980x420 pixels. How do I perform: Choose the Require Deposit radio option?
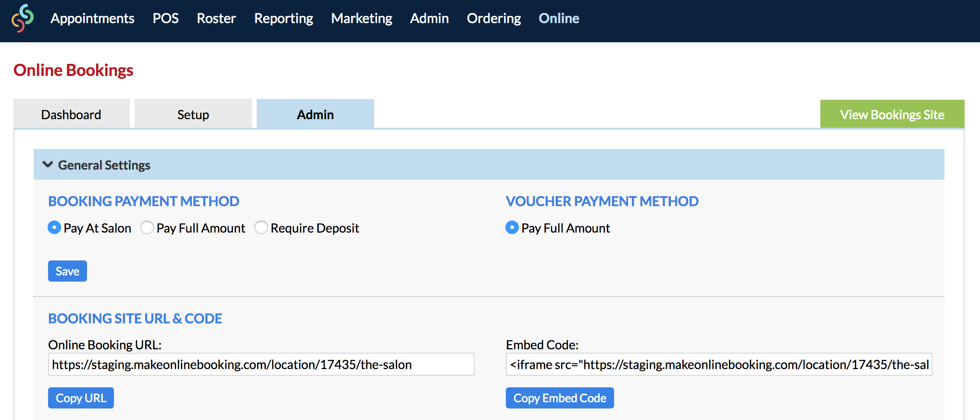click(261, 227)
